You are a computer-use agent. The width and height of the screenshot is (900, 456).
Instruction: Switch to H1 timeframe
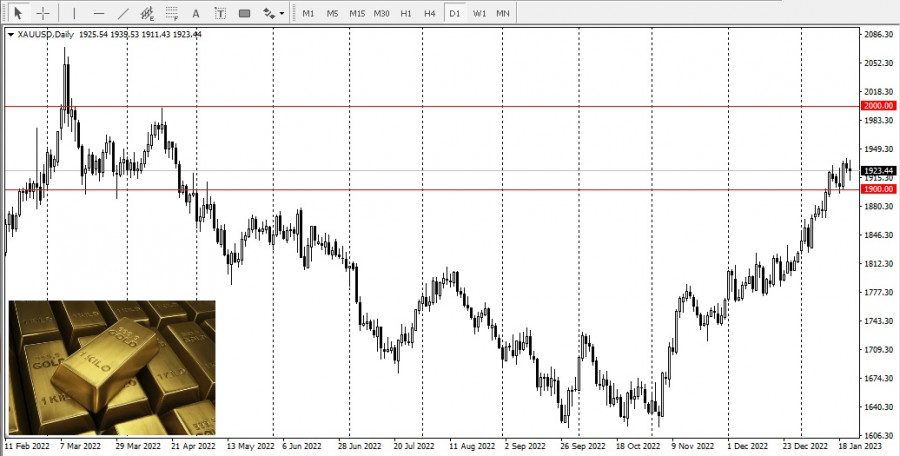tap(406, 13)
